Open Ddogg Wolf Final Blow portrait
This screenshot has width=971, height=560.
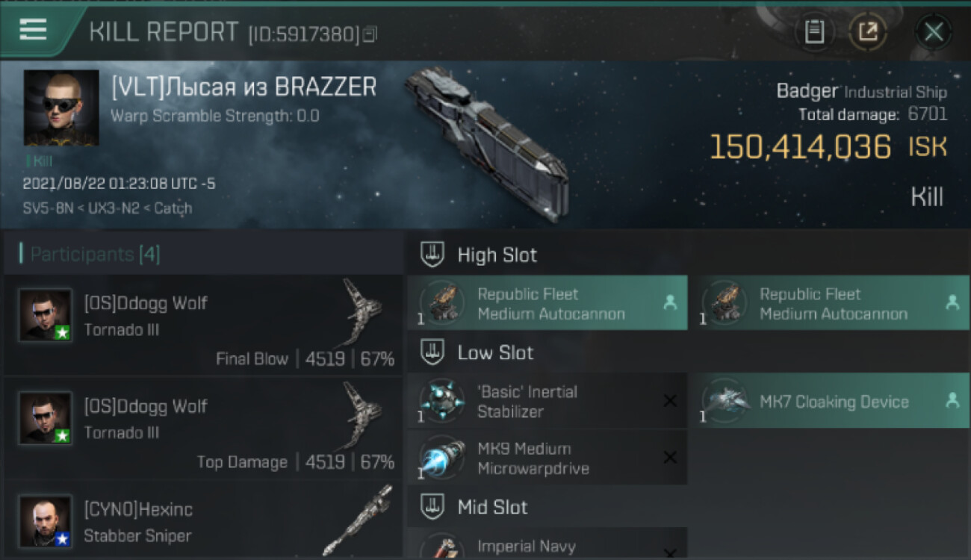(x=46, y=316)
